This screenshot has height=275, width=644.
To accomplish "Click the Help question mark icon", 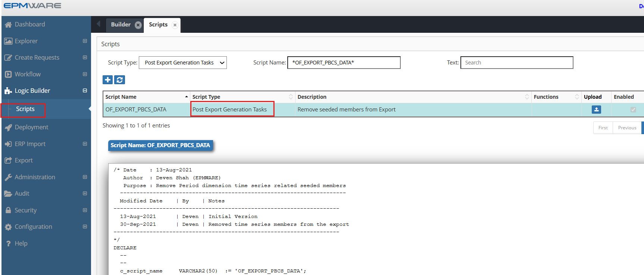I will (x=8, y=244).
